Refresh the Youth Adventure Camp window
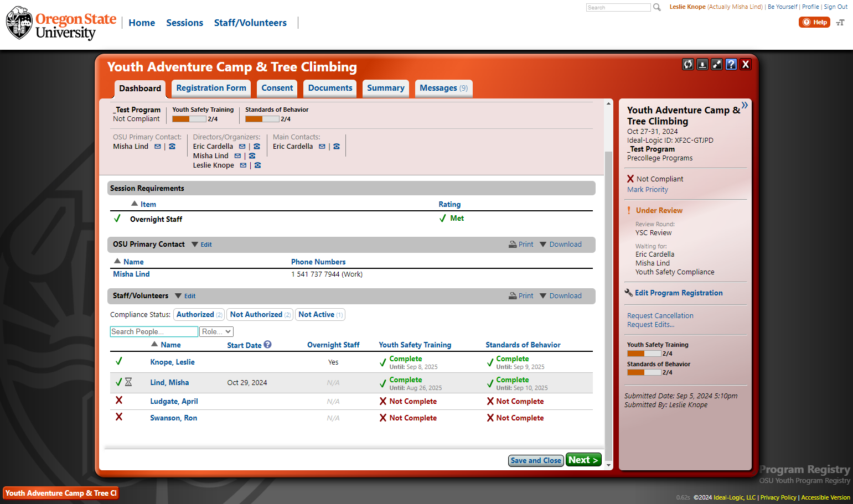 pos(688,64)
